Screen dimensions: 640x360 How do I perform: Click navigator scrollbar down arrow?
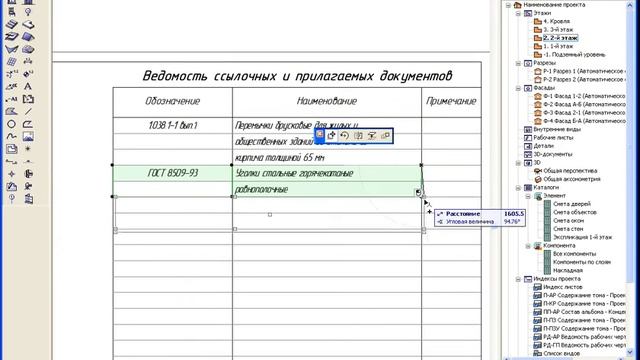631,353
